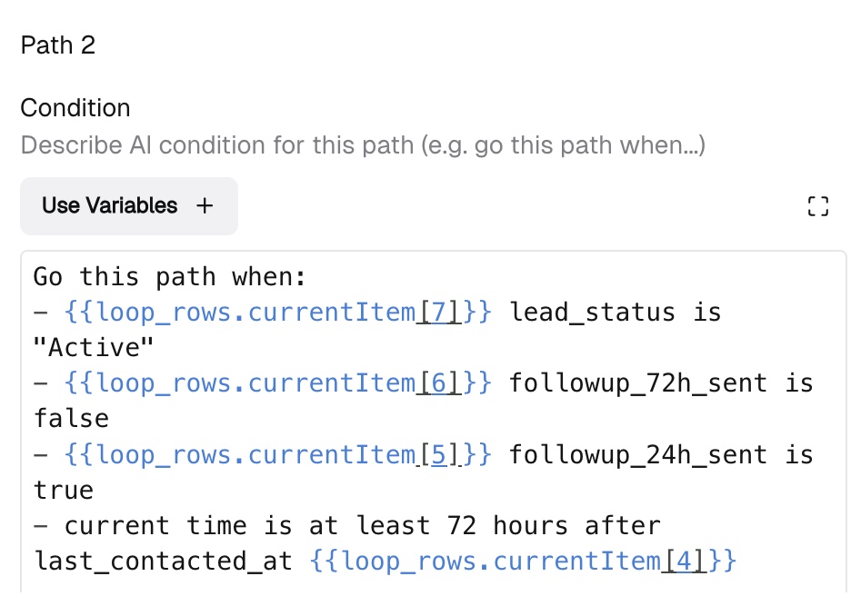
Task: Expand the condition editor to fullscreen
Action: click(x=818, y=206)
